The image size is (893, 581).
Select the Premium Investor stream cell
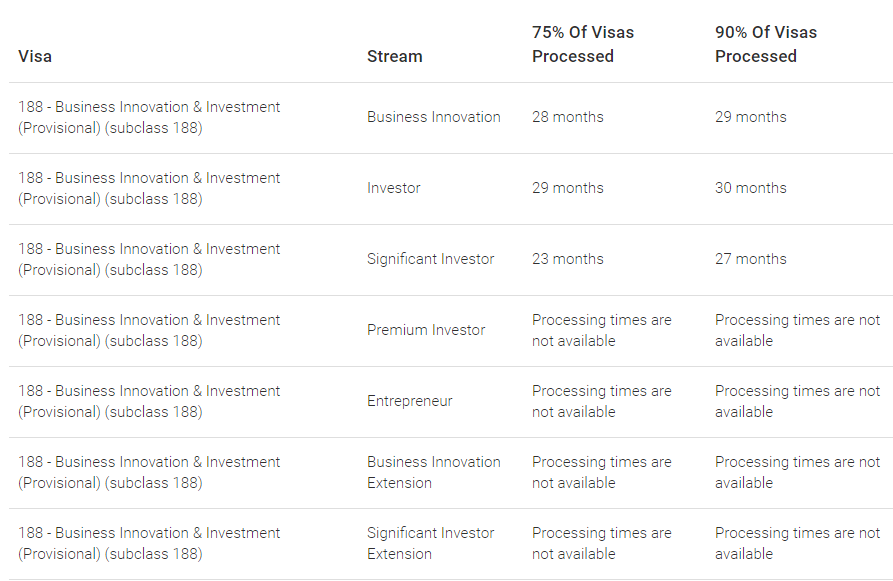point(426,330)
